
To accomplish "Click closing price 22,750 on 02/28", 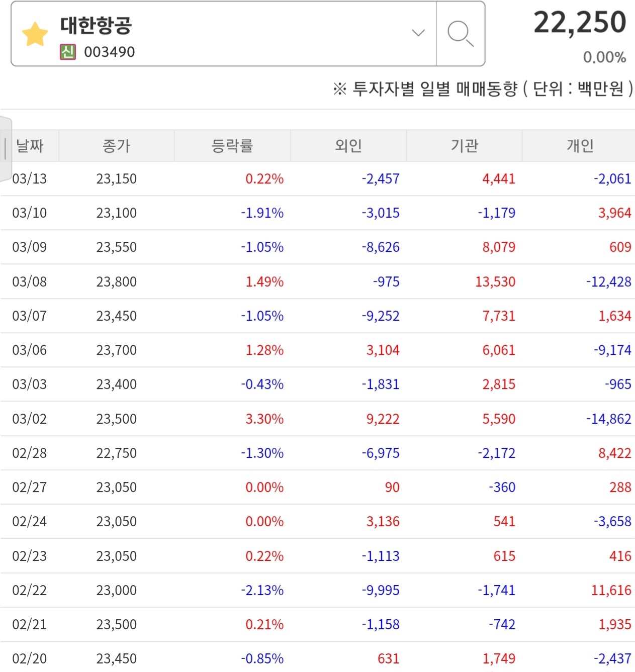I will coord(117,453).
